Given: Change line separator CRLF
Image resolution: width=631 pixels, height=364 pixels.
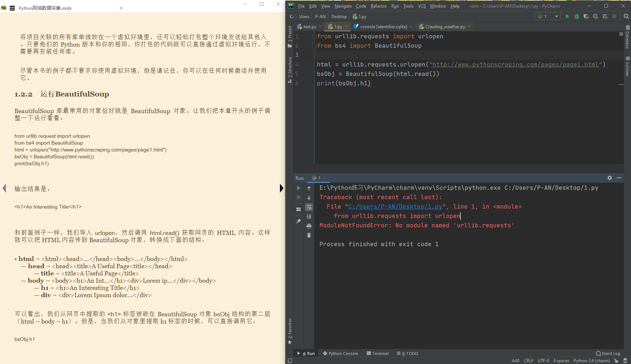Looking at the screenshot, I should 528,361.
